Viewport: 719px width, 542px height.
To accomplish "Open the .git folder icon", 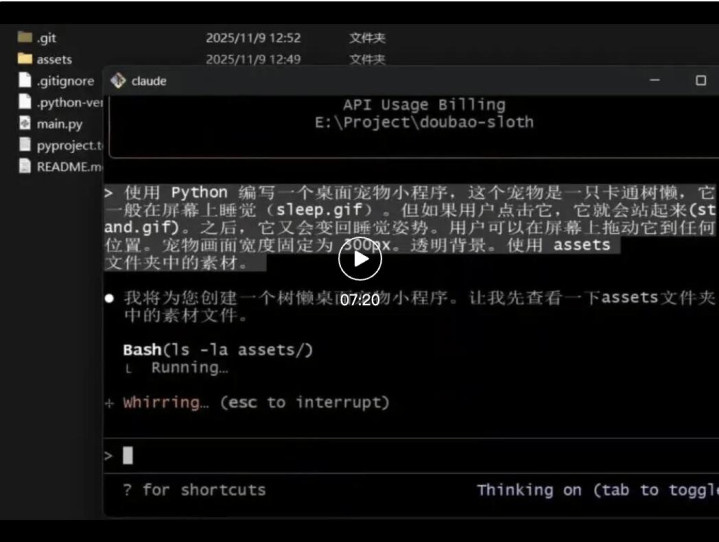I will pos(25,37).
